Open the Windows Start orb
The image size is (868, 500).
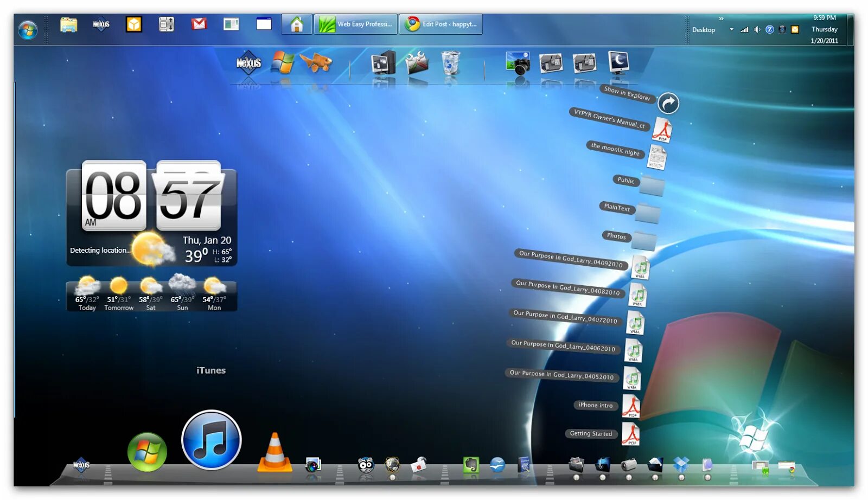click(x=28, y=29)
